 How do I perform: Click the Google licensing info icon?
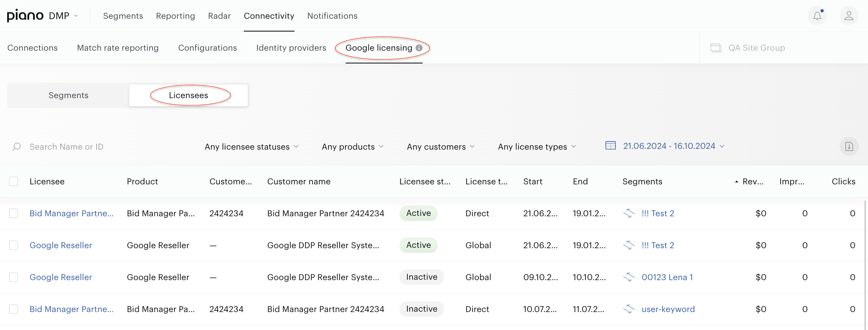pos(419,48)
